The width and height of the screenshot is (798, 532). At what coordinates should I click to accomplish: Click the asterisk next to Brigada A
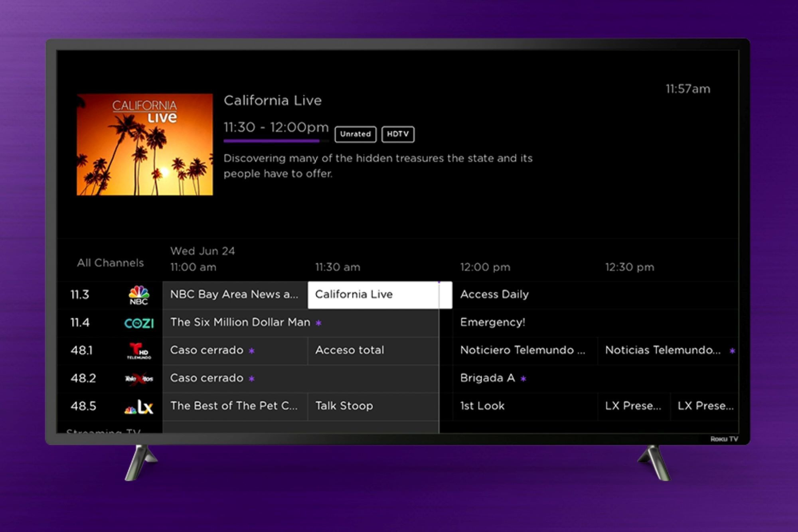click(523, 378)
